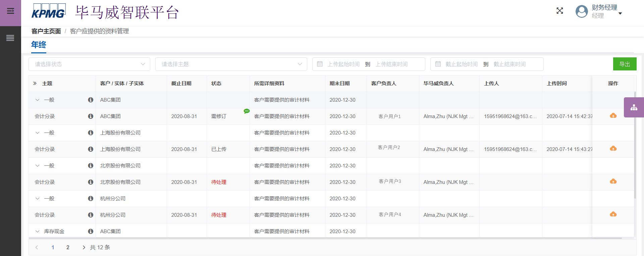Click 待处理 status on 杭州分公司 row
This screenshot has width=644, height=256.
coord(219,215)
